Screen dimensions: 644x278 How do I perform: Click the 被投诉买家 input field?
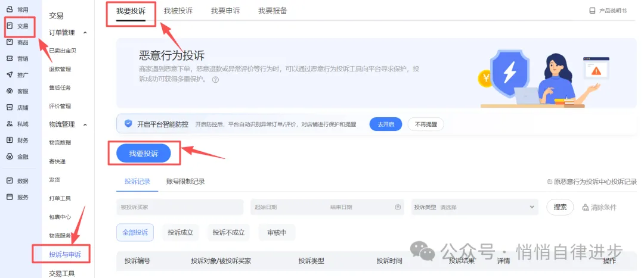[180, 207]
